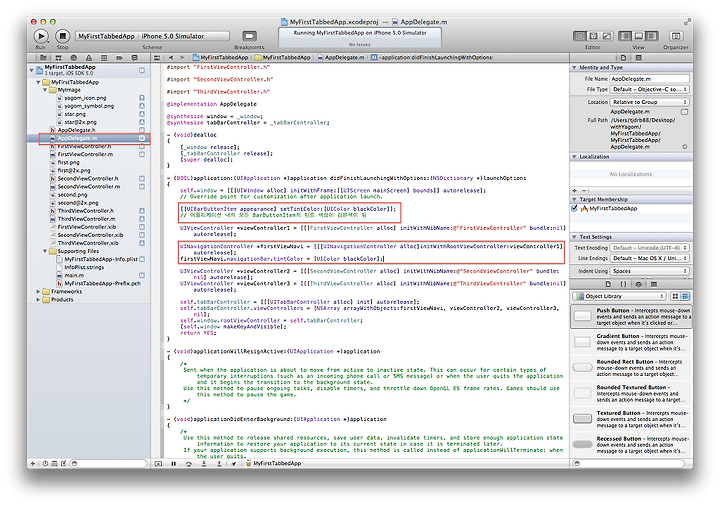Image resolution: width=720 pixels, height=506 pixels.
Task: Open the Location Relative to Group dropdown
Action: [x=649, y=102]
